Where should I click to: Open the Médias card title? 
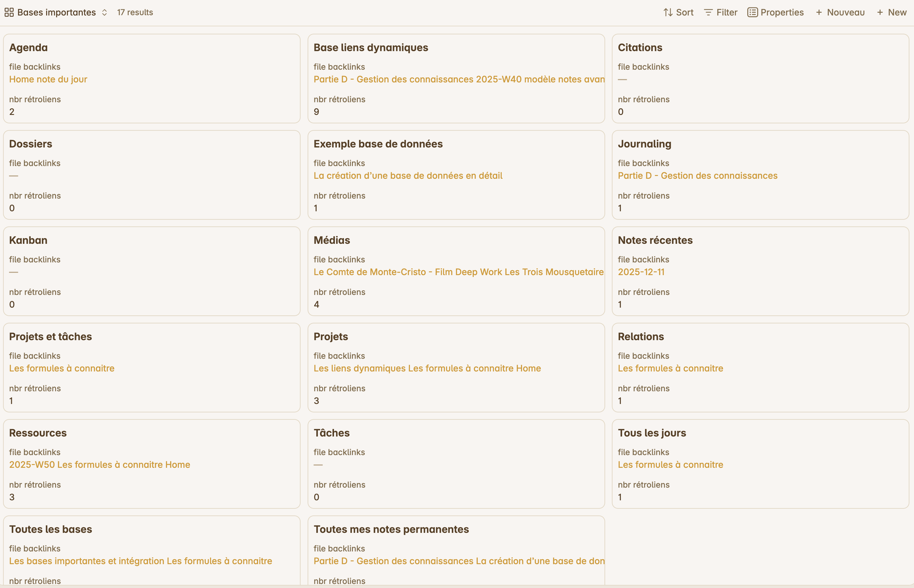(x=332, y=240)
